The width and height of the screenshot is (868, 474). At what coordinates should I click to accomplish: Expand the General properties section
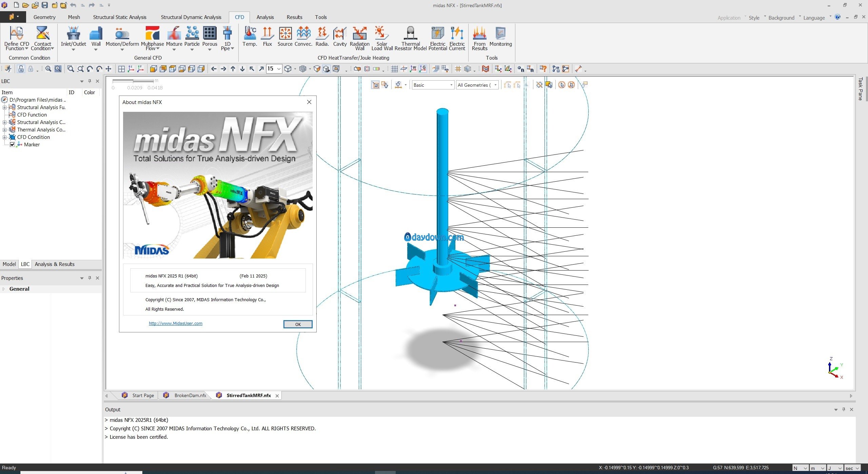[x=4, y=289]
